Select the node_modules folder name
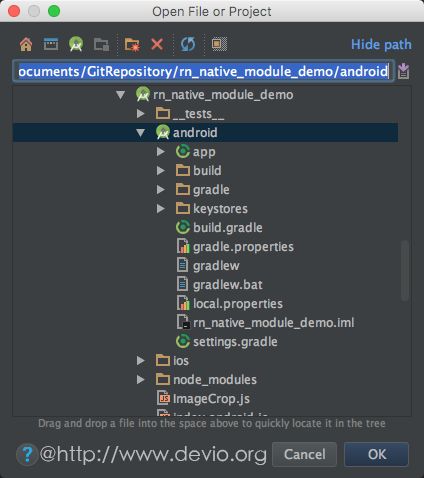This screenshot has height=478, width=424. [215, 380]
